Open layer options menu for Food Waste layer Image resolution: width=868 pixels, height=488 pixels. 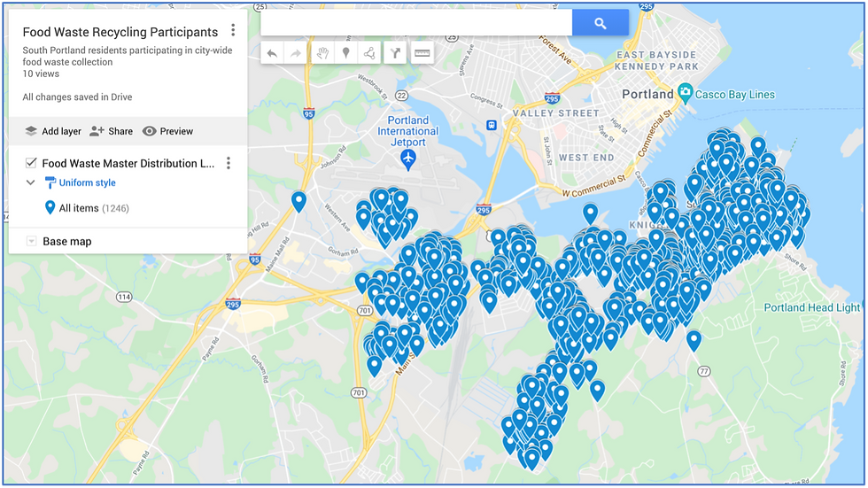229,163
